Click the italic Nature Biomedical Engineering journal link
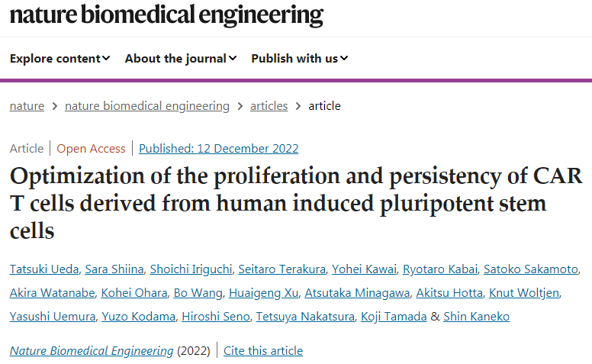The height and width of the screenshot is (364, 592). [x=92, y=351]
